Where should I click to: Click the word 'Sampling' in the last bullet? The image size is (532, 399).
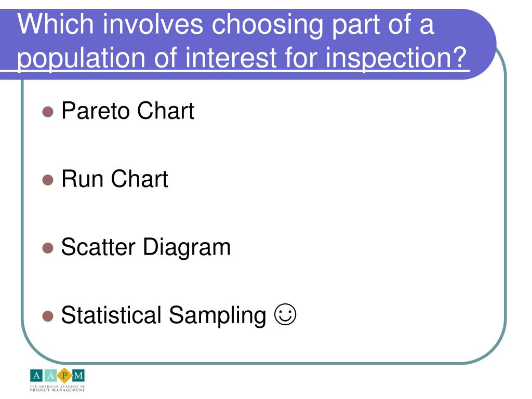(x=218, y=316)
